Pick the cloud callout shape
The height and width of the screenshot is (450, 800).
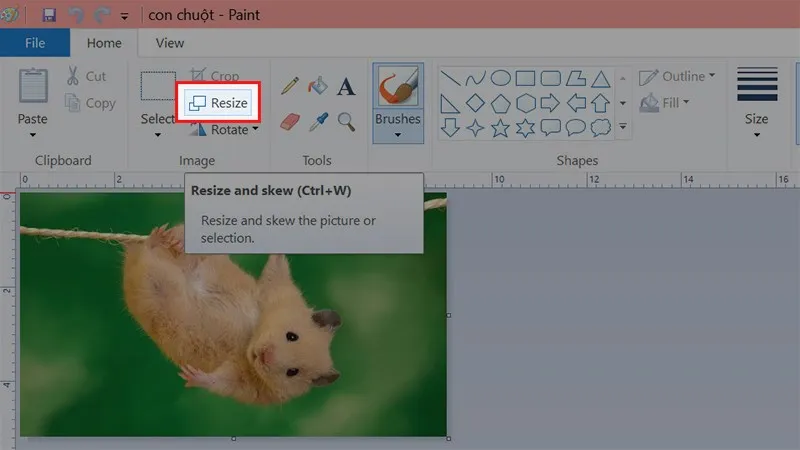pyautogui.click(x=601, y=127)
